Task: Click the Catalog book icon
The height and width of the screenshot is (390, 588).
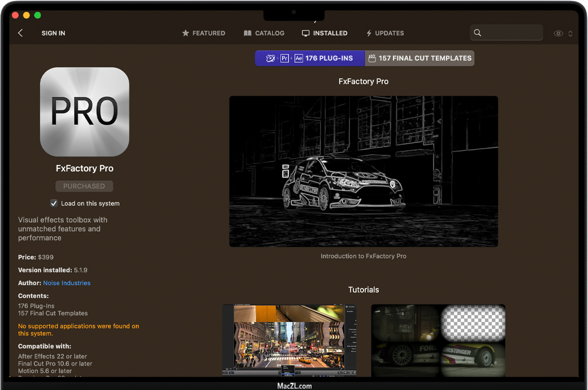Action: pyautogui.click(x=248, y=33)
